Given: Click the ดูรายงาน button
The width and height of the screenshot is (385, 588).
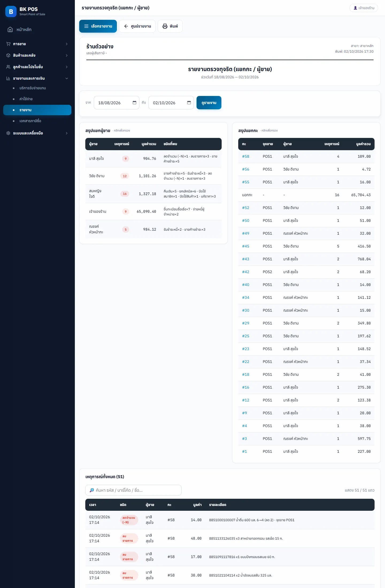Looking at the screenshot, I should (x=209, y=103).
